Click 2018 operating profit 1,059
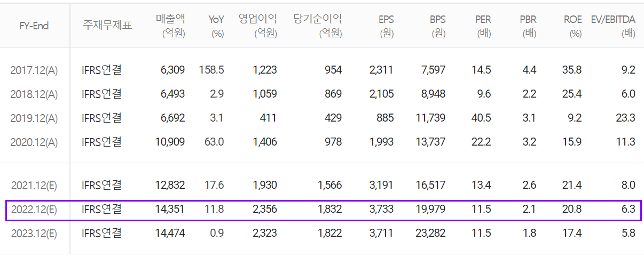 tap(265, 94)
